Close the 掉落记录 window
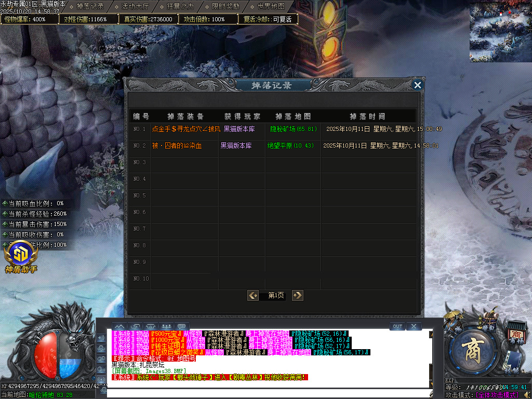The height and width of the screenshot is (399, 532). click(x=417, y=85)
